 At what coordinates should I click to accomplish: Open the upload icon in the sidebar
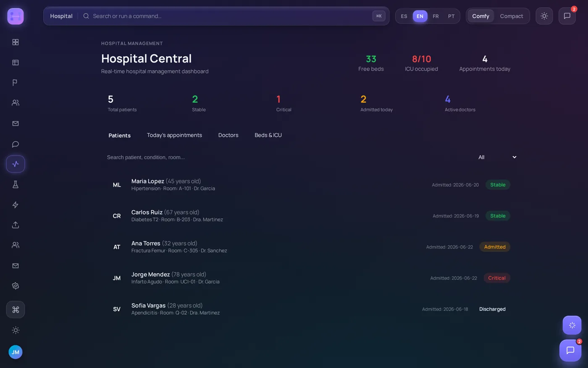coord(16,225)
